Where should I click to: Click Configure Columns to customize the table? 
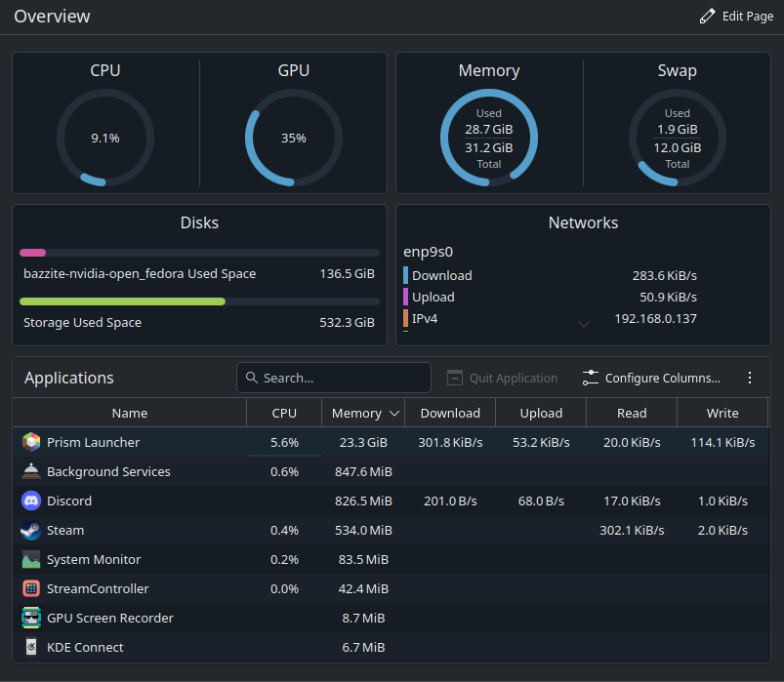[650, 378]
